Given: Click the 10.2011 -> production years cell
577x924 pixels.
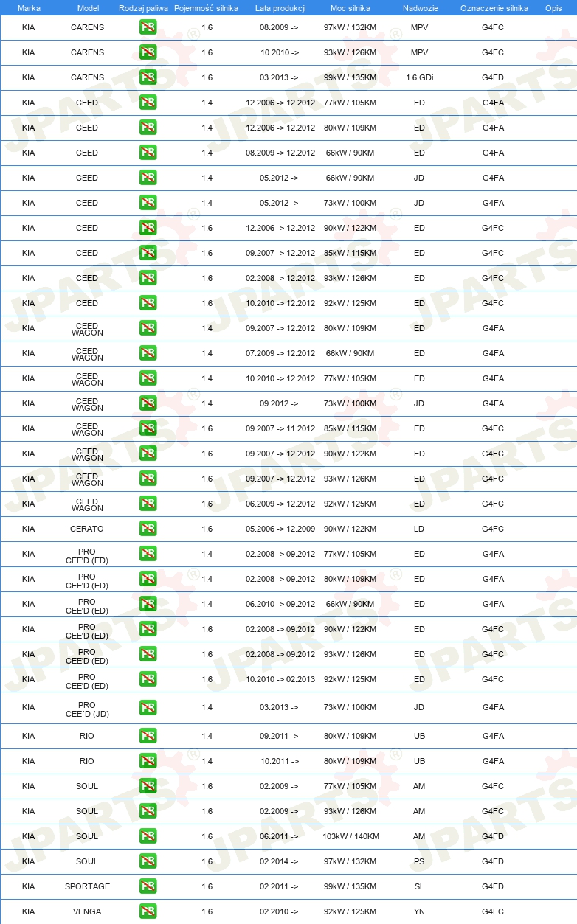Looking at the screenshot, I should [x=279, y=761].
